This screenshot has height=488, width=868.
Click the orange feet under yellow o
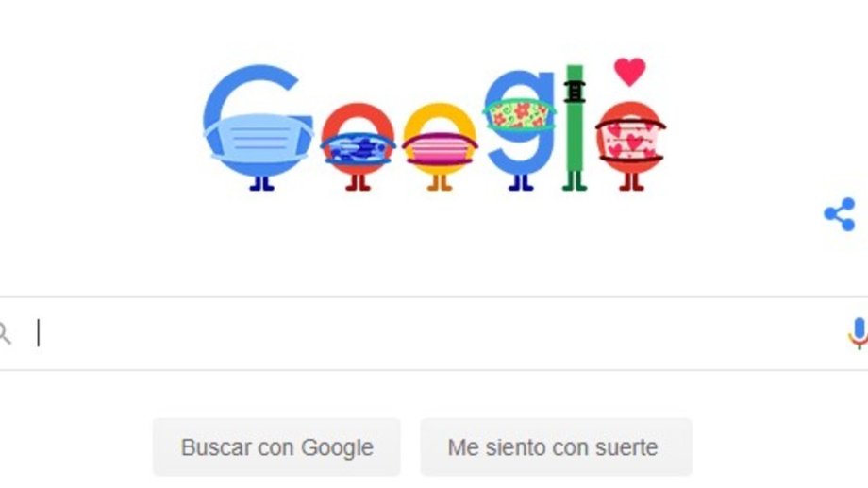tap(440, 183)
